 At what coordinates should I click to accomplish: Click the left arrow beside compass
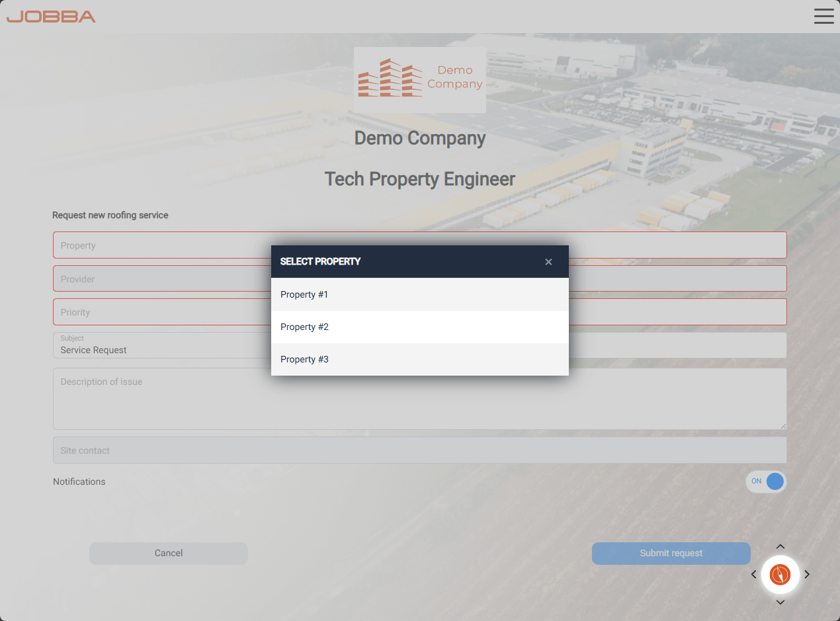click(754, 575)
